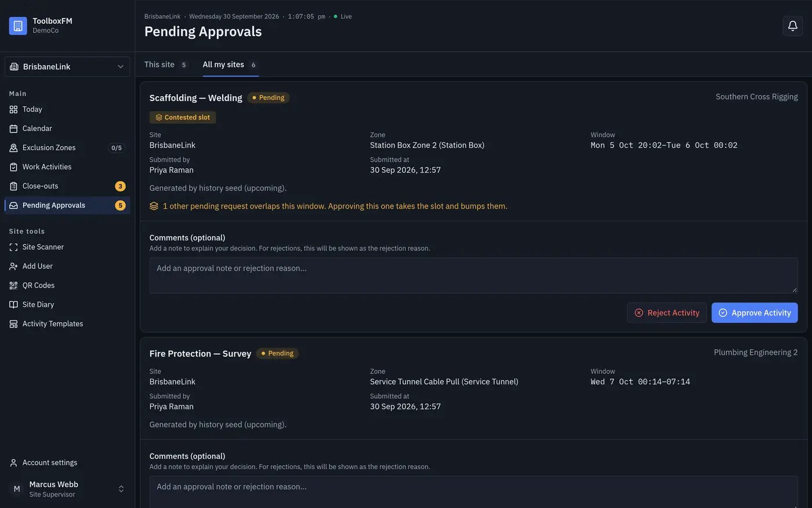Viewport: 812px width, 508px height.
Task: Open Add User page
Action: (67, 266)
